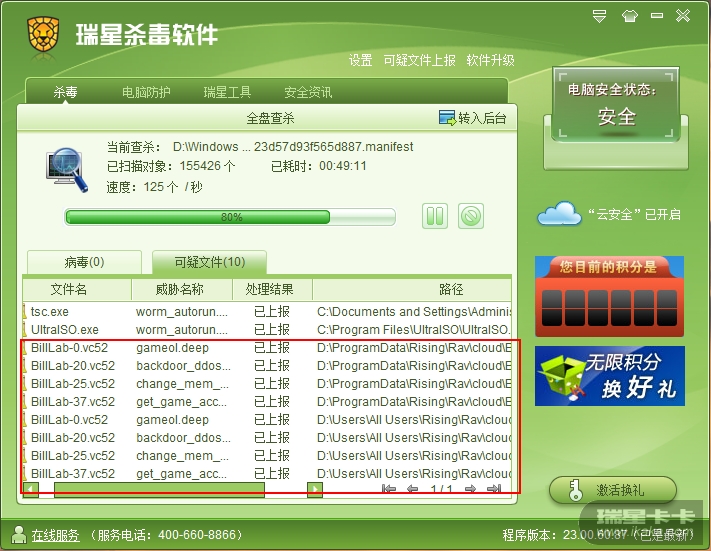Click 软件升级 update link
Screen dimensions: 711x551
491,60
